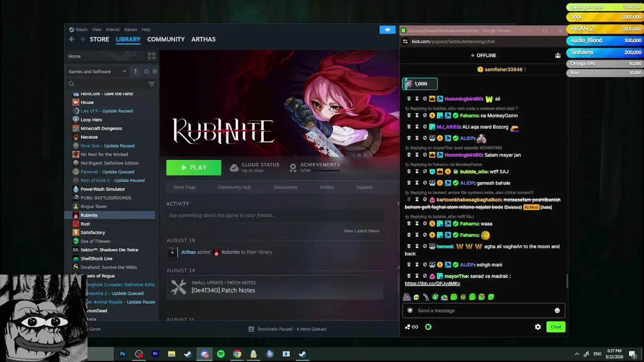This screenshot has width=644, height=362.
Task: Show hidden system tray icons
Action: pyautogui.click(x=577, y=354)
